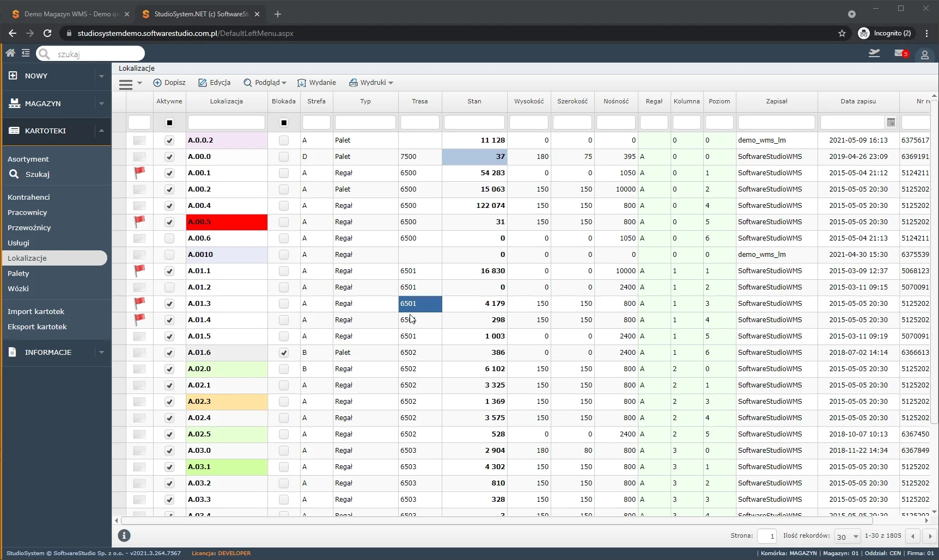
Task: Open the records per page dropdown
Action: click(x=847, y=537)
